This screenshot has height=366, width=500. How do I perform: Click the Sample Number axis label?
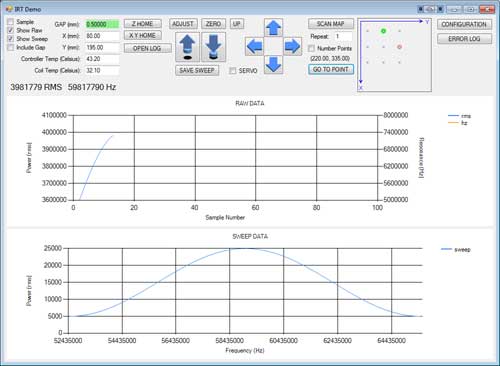click(225, 217)
